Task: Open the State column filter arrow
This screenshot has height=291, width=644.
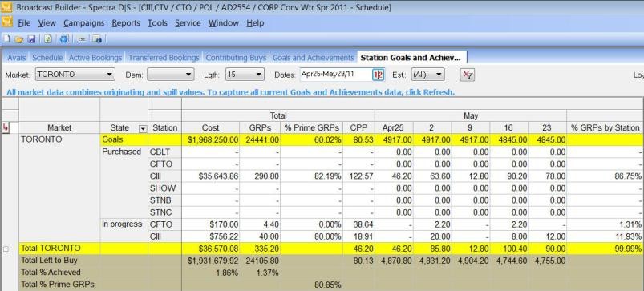Action: coord(143,128)
